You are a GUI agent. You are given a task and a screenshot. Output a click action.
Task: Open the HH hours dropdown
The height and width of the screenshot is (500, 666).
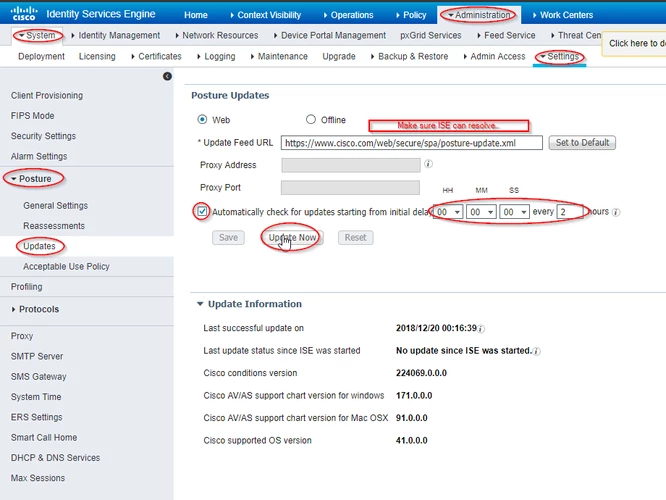[x=448, y=212]
